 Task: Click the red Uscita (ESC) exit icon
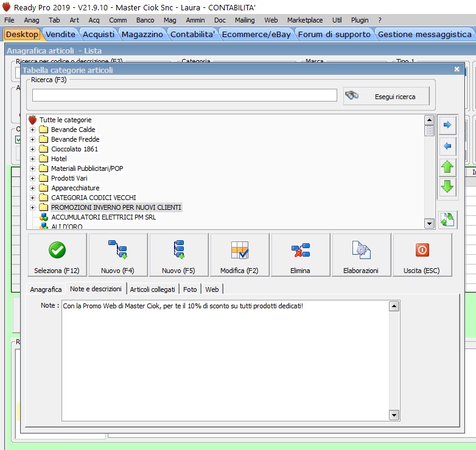point(422,250)
